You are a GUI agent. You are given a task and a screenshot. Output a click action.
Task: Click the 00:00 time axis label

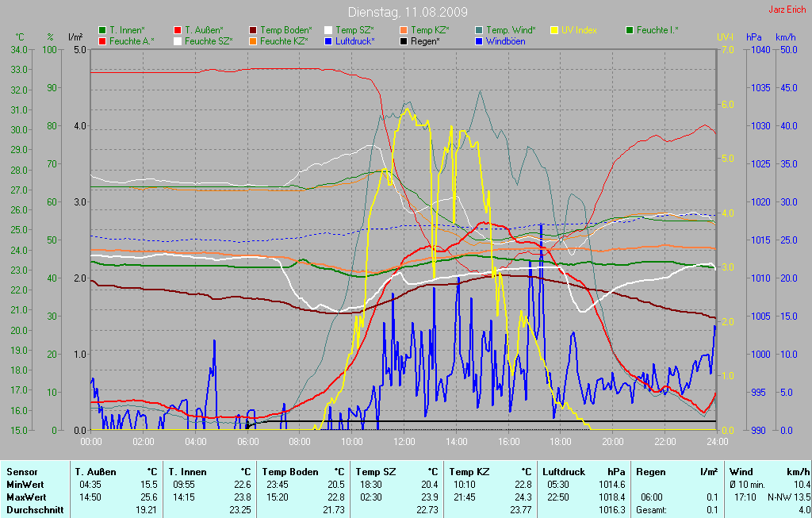91,442
